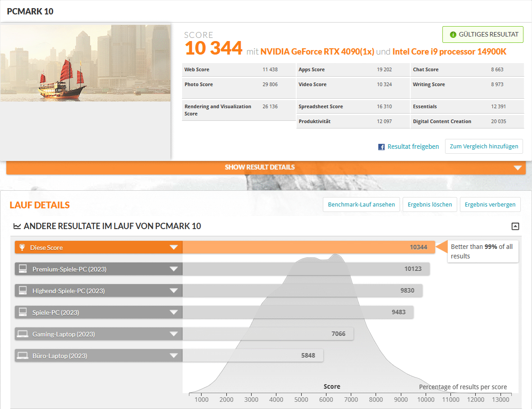Click the desktop icon for Premium-Spiele-PC (2023)
This screenshot has height=409, width=532.
pyautogui.click(x=23, y=269)
